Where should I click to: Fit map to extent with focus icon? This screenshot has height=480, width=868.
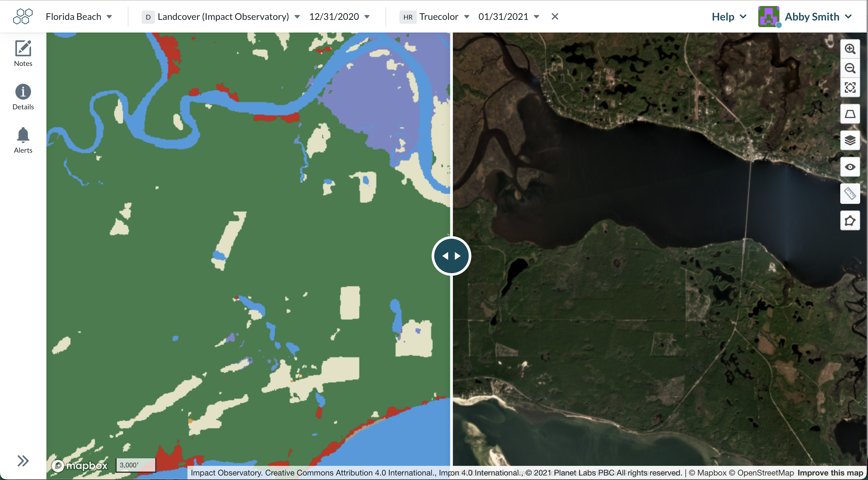click(850, 88)
